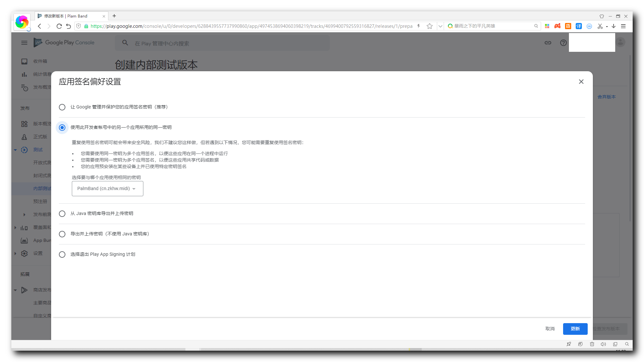Click the browser refresh icon
The width and height of the screenshot is (644, 362).
coord(59,26)
